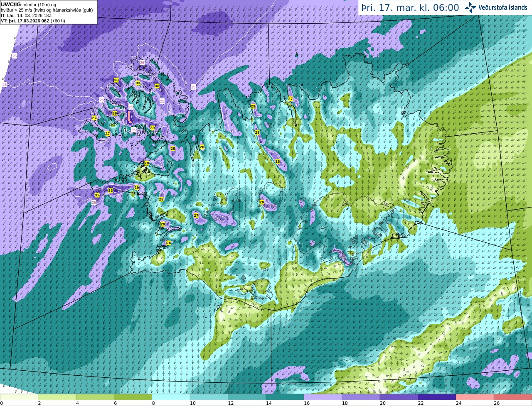Select the 0–2 m/s pale yellow legend swatch

19,397
